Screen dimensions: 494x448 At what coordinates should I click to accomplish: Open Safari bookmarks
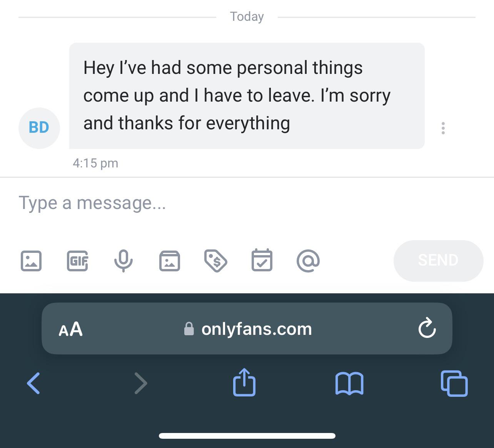click(349, 383)
